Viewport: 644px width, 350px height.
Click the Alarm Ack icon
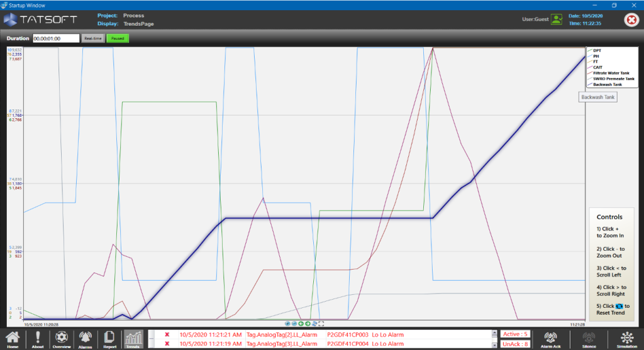551,339
